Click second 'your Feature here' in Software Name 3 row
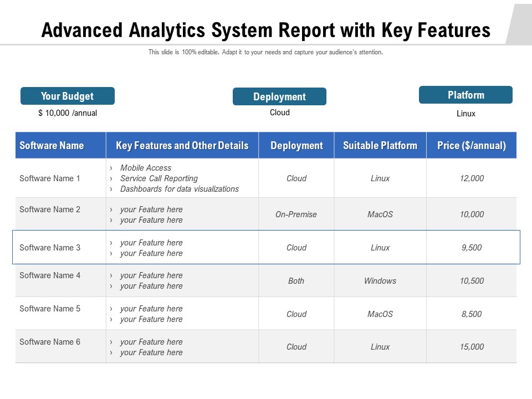 [151, 253]
